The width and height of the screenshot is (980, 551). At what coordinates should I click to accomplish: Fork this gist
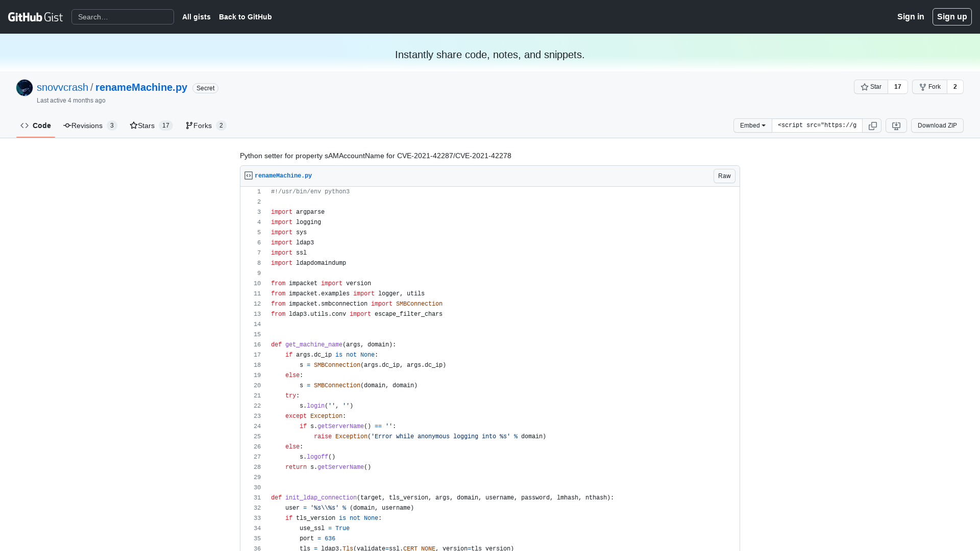click(929, 87)
